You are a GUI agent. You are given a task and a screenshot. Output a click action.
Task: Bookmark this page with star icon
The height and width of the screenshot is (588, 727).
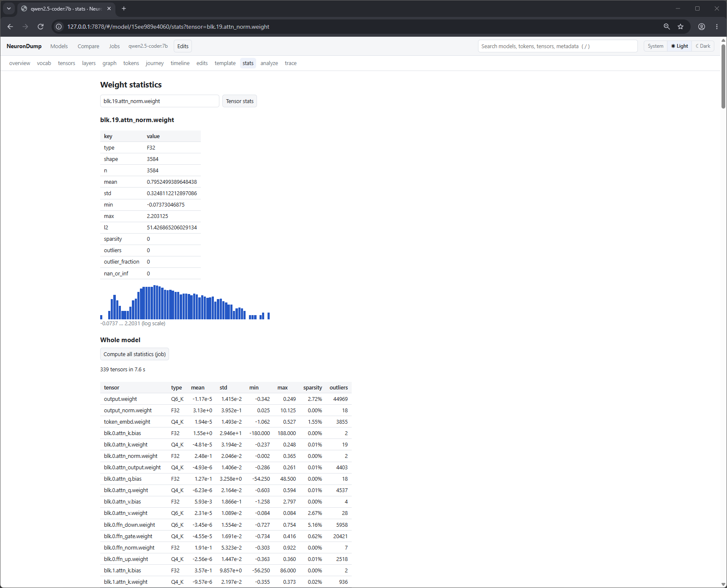(x=681, y=27)
